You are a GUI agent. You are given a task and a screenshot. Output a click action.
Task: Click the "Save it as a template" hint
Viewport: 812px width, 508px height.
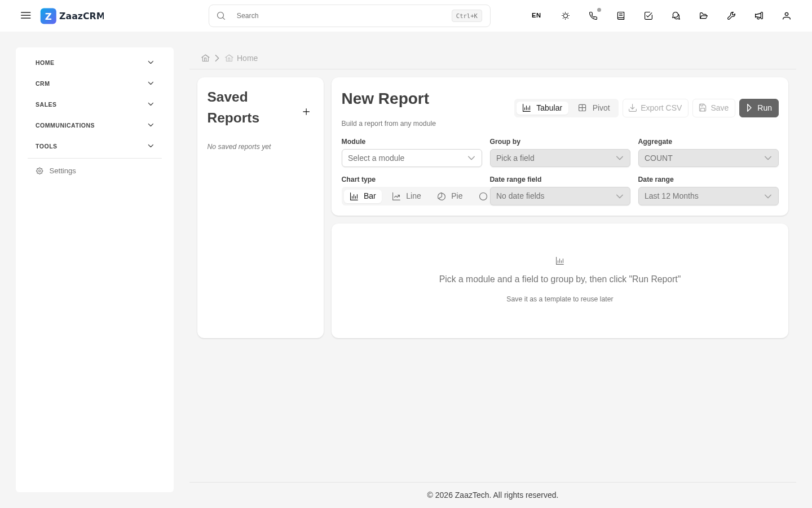[560, 299]
